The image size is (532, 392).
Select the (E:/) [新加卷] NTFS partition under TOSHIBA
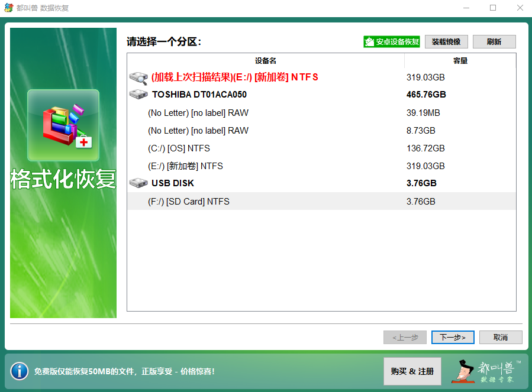321,166
